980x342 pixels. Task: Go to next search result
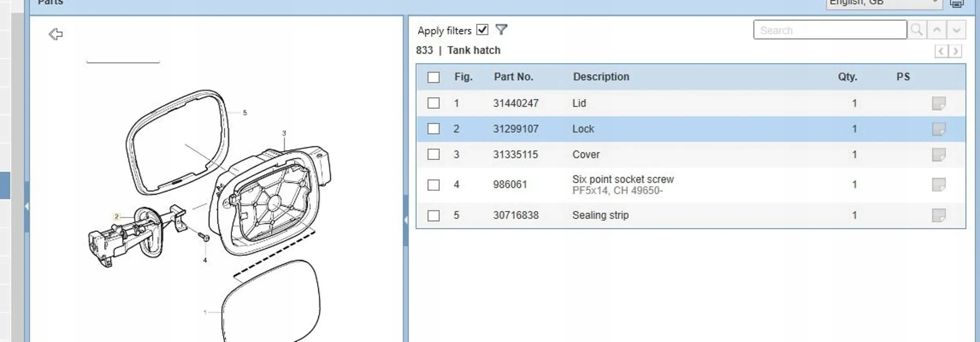point(956,30)
